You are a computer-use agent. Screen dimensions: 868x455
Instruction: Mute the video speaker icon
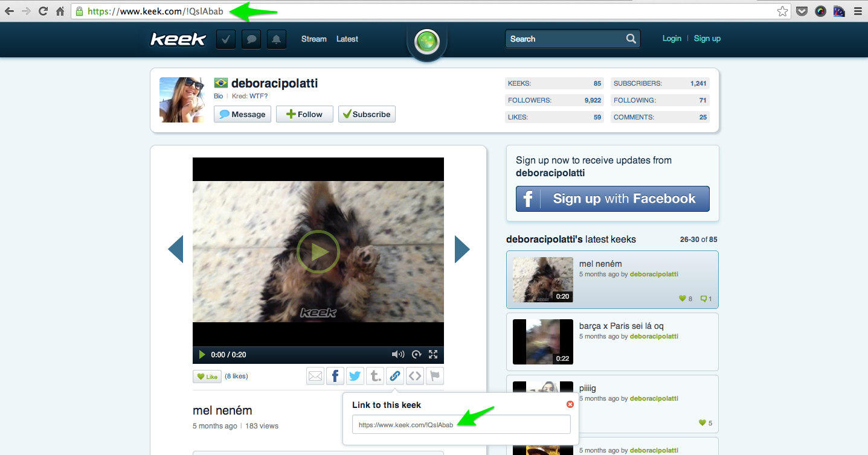397,355
